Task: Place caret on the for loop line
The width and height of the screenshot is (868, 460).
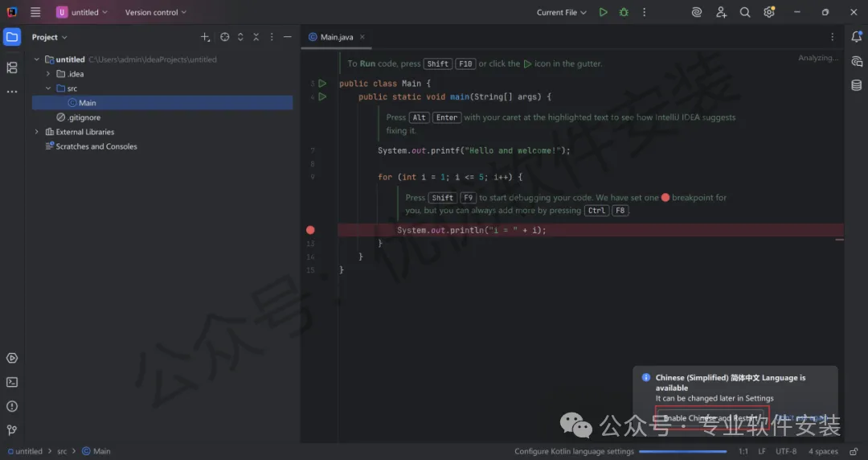Action: click(x=450, y=177)
